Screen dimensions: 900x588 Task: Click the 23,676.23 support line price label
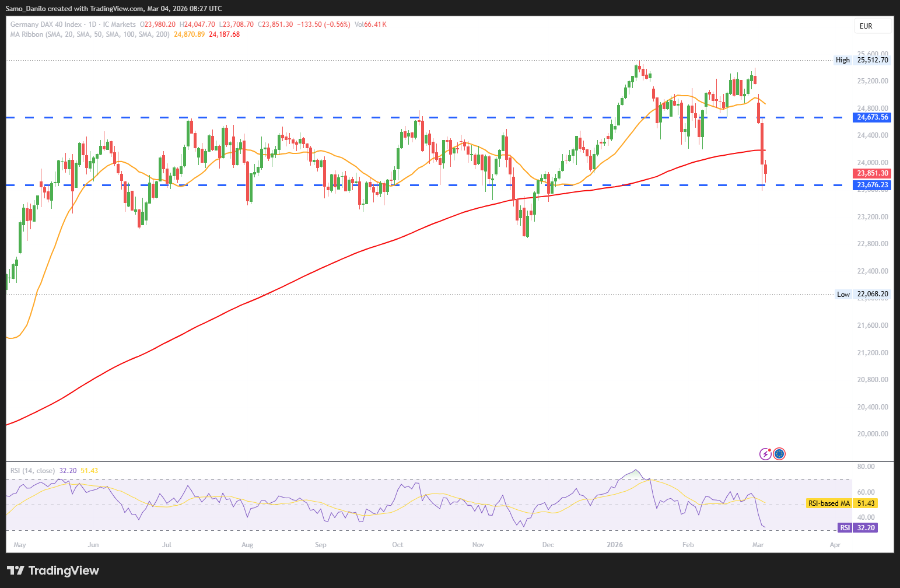point(873,185)
